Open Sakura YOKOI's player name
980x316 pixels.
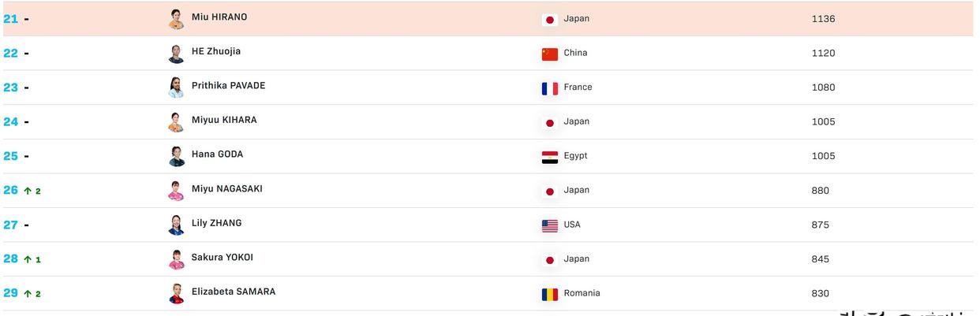point(223,257)
